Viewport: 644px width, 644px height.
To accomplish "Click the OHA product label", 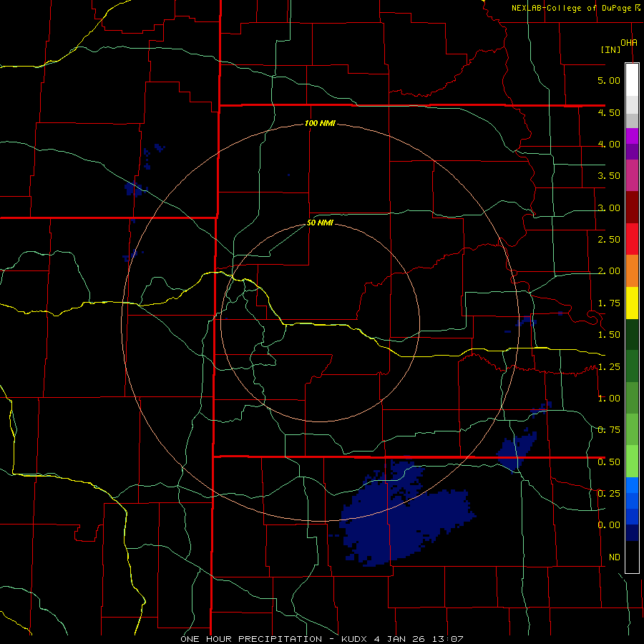I will pyautogui.click(x=629, y=42).
